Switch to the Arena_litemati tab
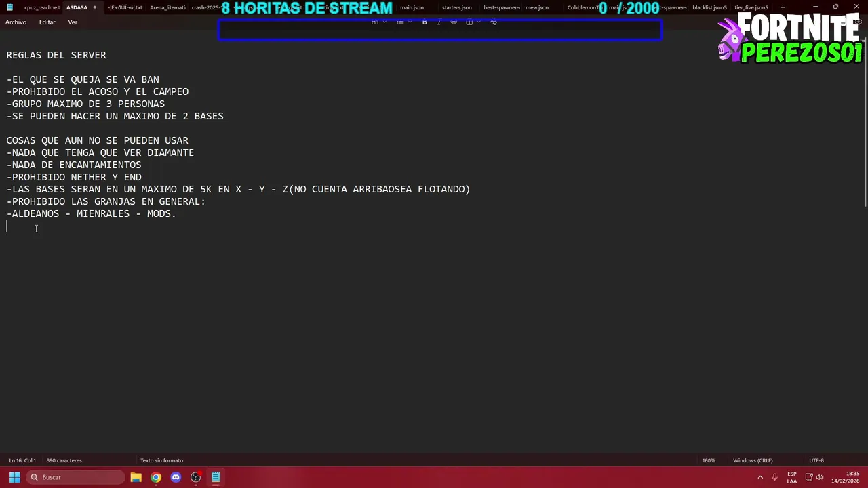 pyautogui.click(x=167, y=7)
